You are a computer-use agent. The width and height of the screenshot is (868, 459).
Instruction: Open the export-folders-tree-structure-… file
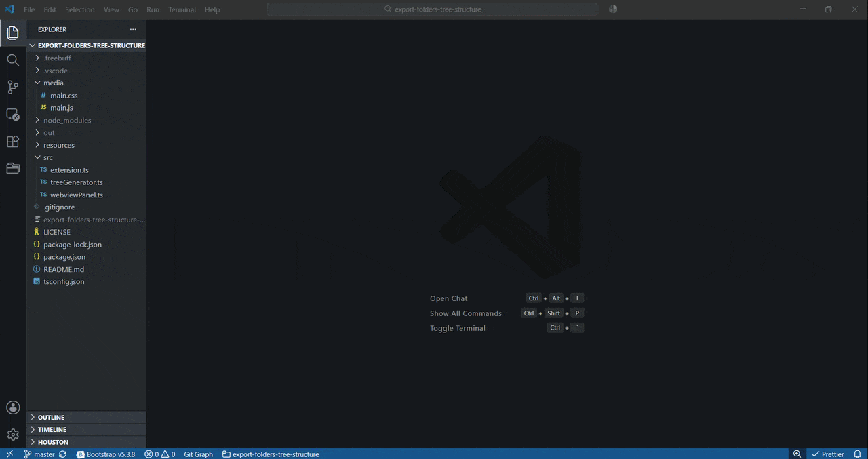(86, 220)
